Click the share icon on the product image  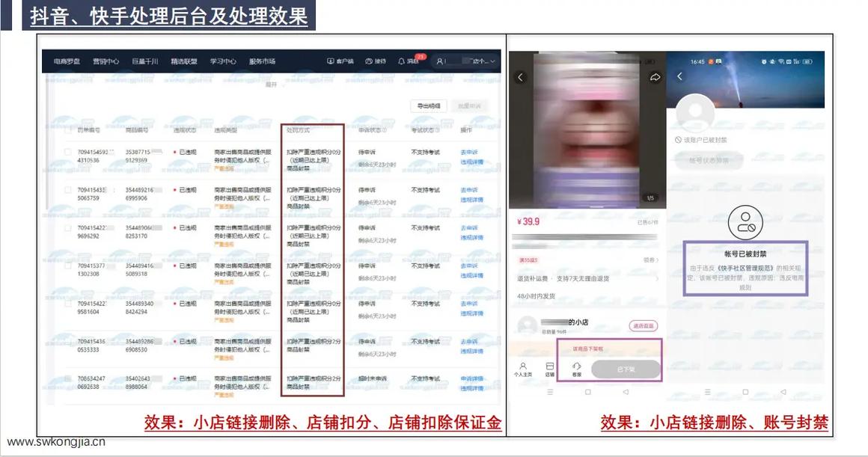click(x=655, y=78)
